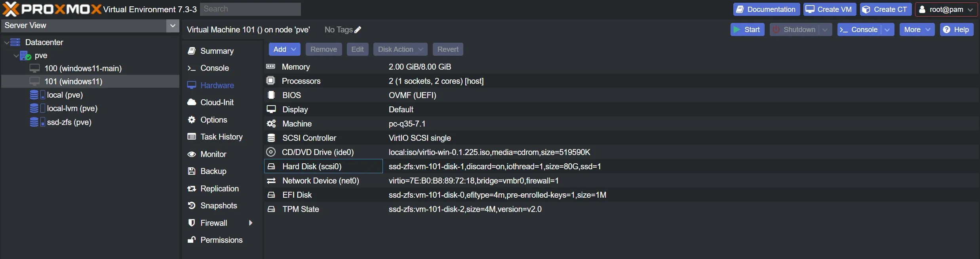Click the '2.00 GiB/8.00 GiB' memory value
Screen dimensions: 980x259
pos(420,67)
